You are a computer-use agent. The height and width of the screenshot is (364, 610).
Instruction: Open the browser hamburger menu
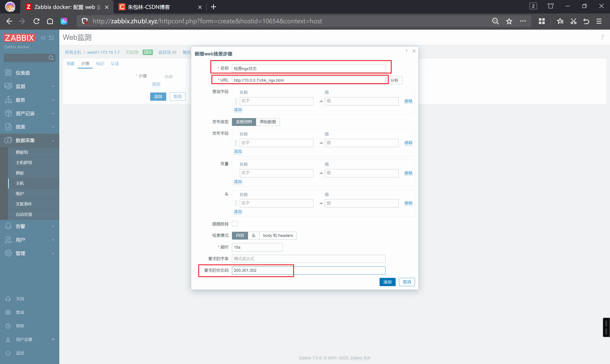(x=599, y=21)
